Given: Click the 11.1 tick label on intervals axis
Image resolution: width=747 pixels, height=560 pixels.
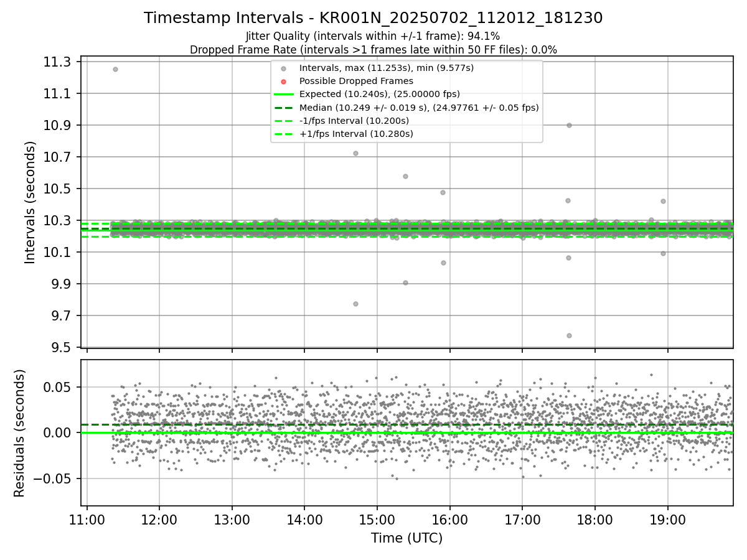Looking at the screenshot, I should [57, 94].
